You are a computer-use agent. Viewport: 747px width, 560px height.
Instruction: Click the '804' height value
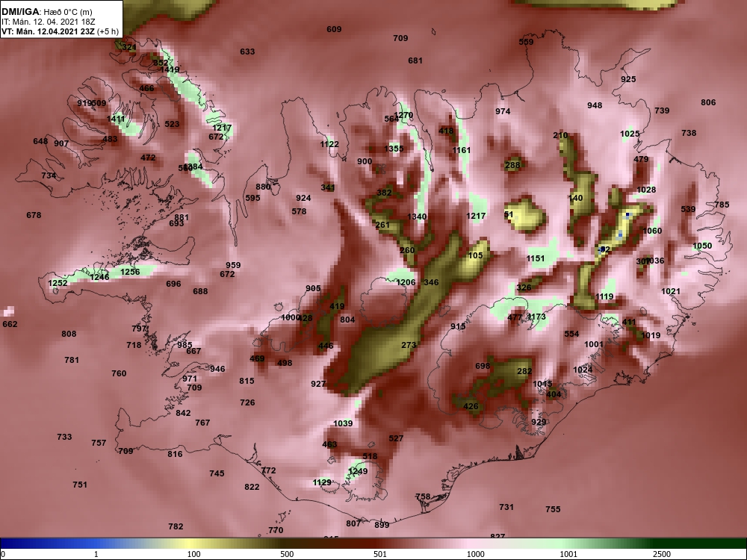click(347, 320)
